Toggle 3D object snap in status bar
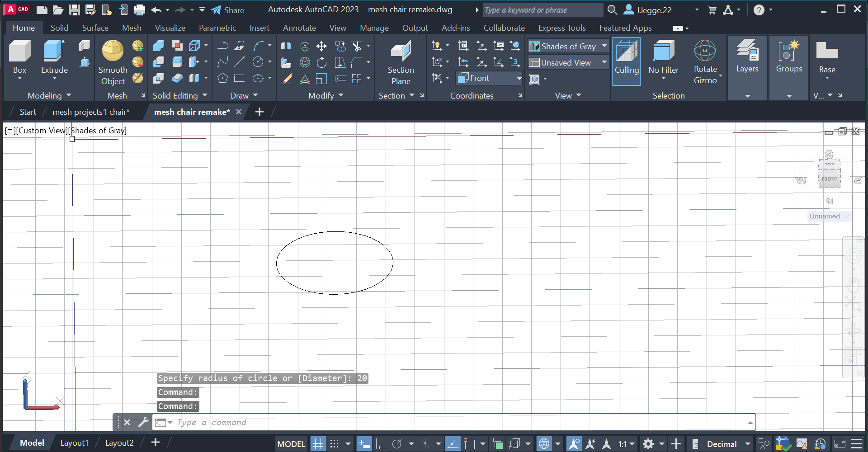The image size is (868, 452). point(514,444)
